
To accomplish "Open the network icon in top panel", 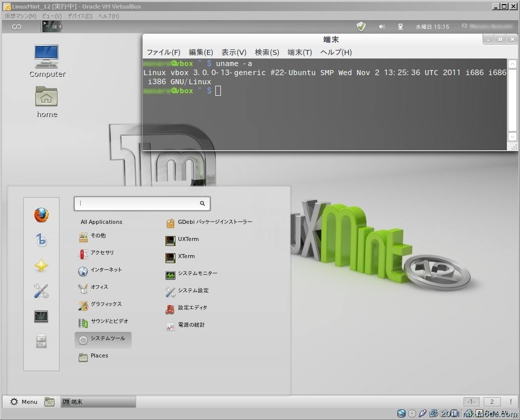I will (400, 27).
